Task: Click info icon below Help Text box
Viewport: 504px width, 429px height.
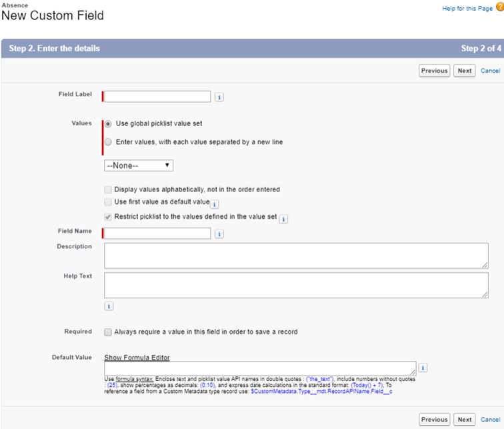Action: pos(109,306)
